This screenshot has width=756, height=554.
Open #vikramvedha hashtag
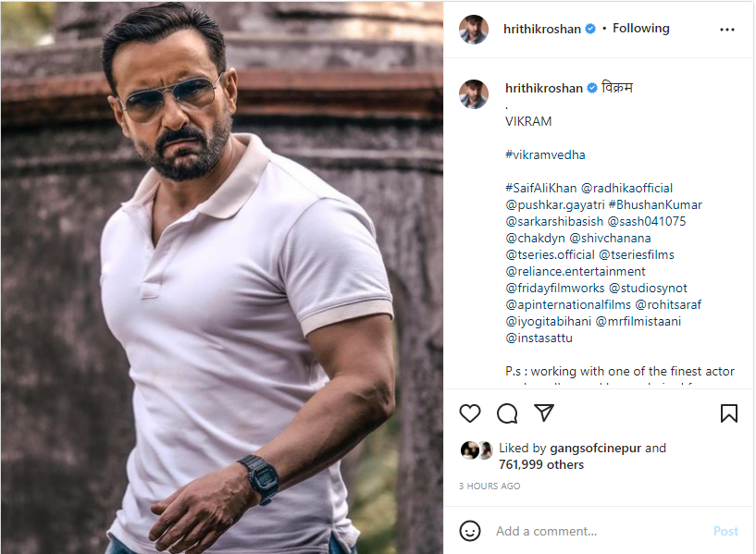(545, 154)
